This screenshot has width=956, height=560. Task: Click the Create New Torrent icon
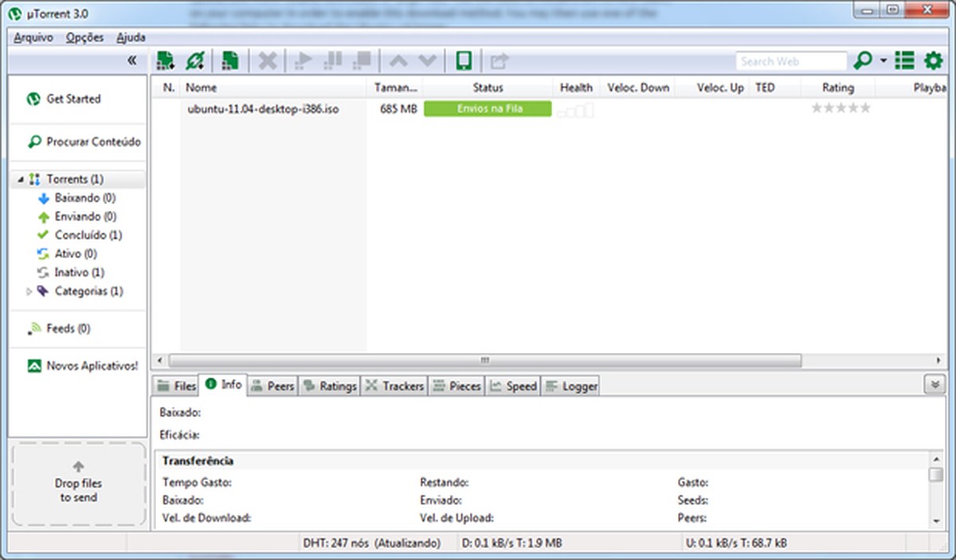point(230,61)
